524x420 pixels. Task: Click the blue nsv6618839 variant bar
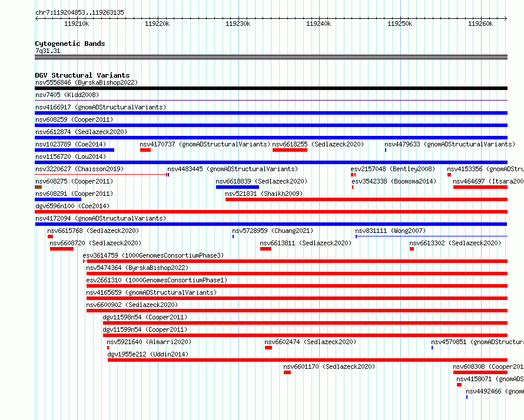pos(237,187)
